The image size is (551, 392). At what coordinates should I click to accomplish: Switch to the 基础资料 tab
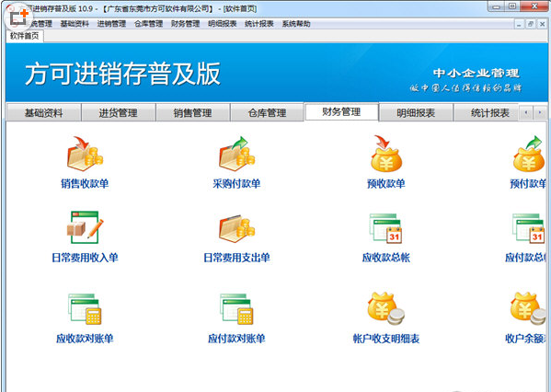coord(43,113)
